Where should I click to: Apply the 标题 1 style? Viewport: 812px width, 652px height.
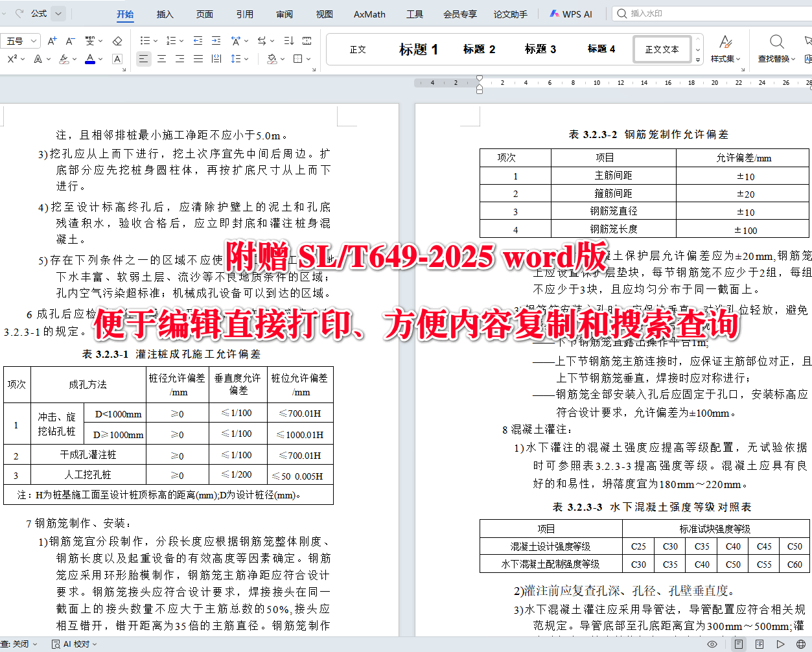(418, 49)
